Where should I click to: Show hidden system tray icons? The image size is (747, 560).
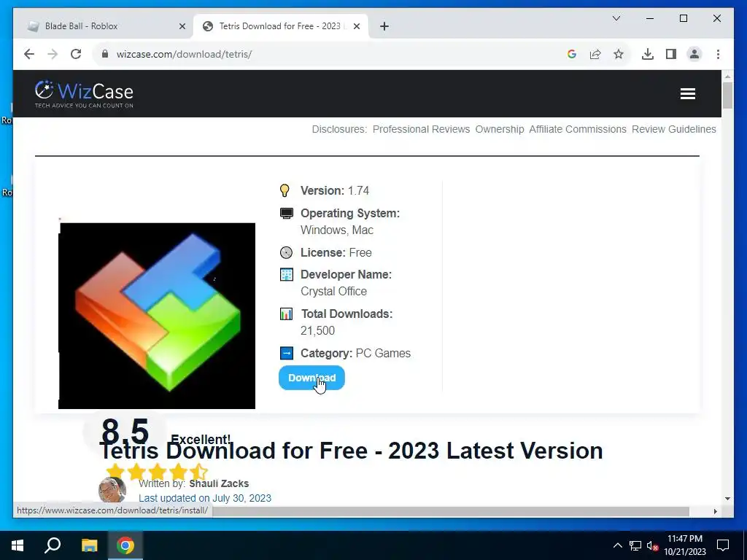click(x=617, y=545)
